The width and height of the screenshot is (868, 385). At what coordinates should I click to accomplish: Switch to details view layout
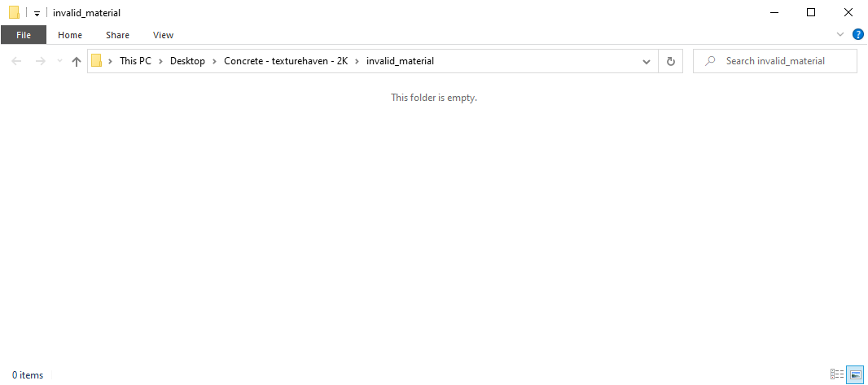(837, 374)
